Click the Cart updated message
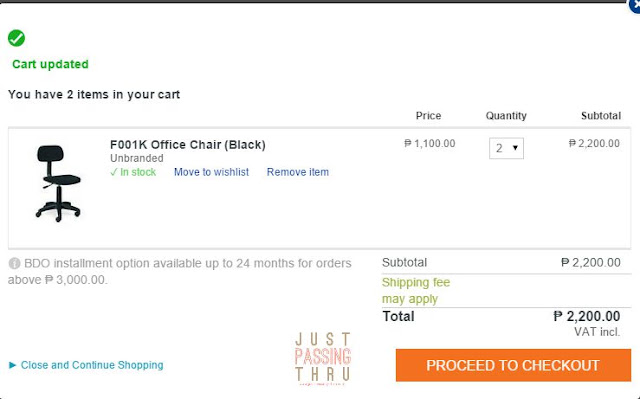The height and width of the screenshot is (399, 640). pos(50,64)
